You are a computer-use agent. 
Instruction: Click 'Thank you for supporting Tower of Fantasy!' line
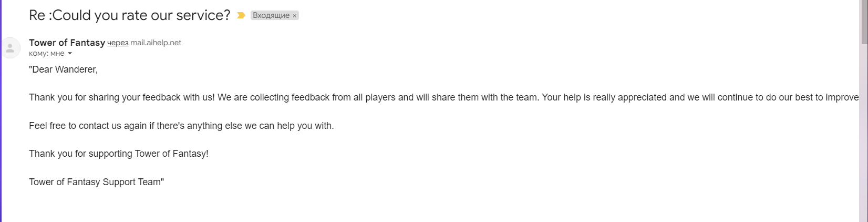[x=119, y=154]
